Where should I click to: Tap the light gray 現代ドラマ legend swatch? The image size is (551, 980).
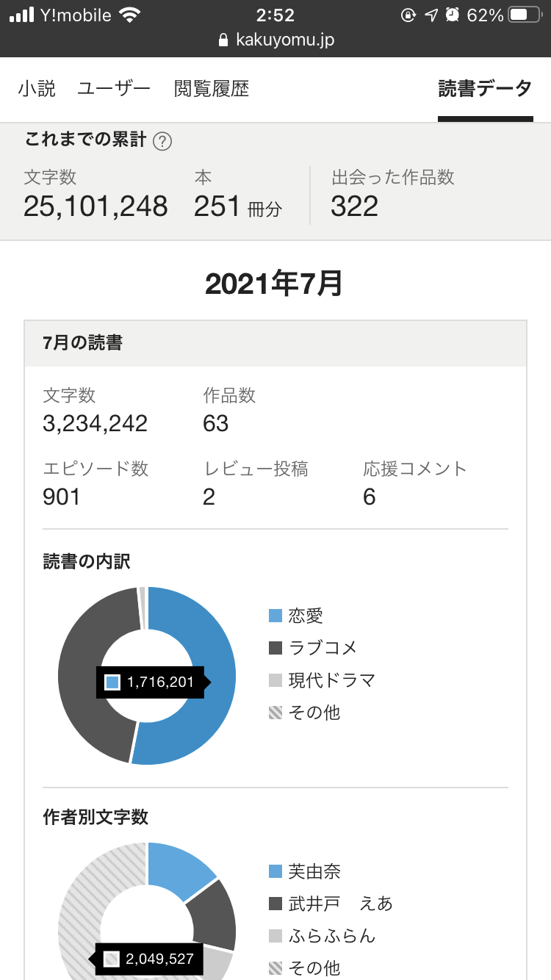[275, 680]
